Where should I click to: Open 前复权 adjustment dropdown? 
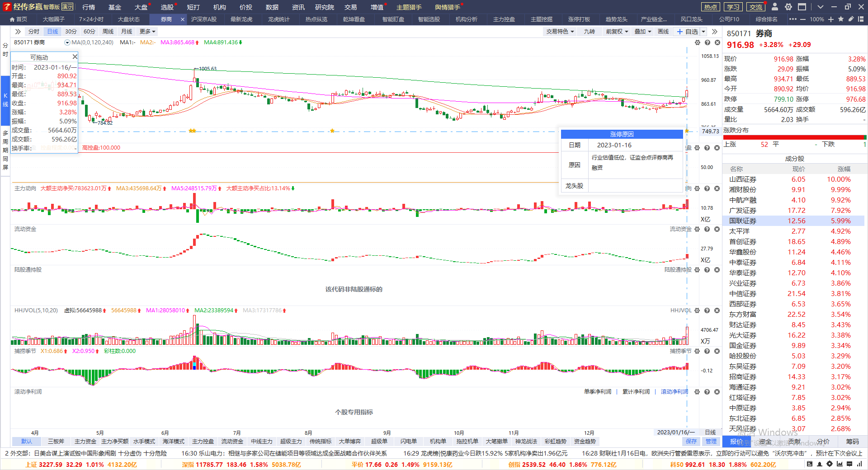click(x=617, y=32)
